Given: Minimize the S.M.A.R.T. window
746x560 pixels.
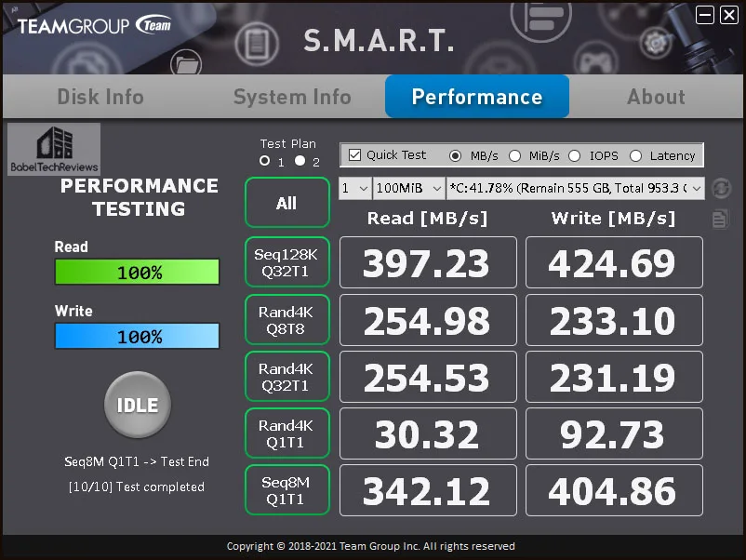Looking at the screenshot, I should (705, 15).
